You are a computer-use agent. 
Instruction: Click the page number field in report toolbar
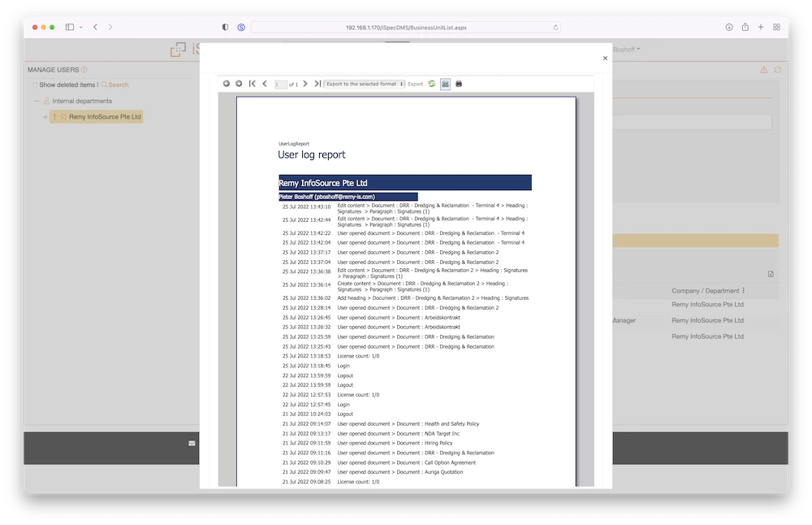pyautogui.click(x=280, y=84)
